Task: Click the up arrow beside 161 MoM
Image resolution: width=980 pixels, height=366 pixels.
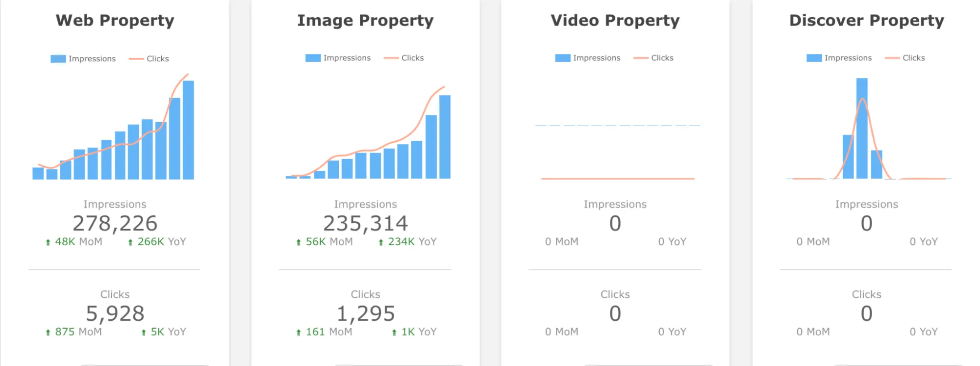Action: [299, 333]
